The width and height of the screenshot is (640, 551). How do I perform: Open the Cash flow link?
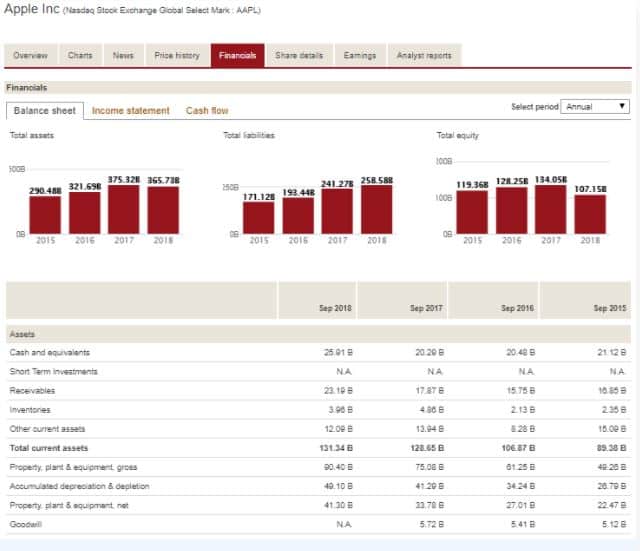point(207,111)
